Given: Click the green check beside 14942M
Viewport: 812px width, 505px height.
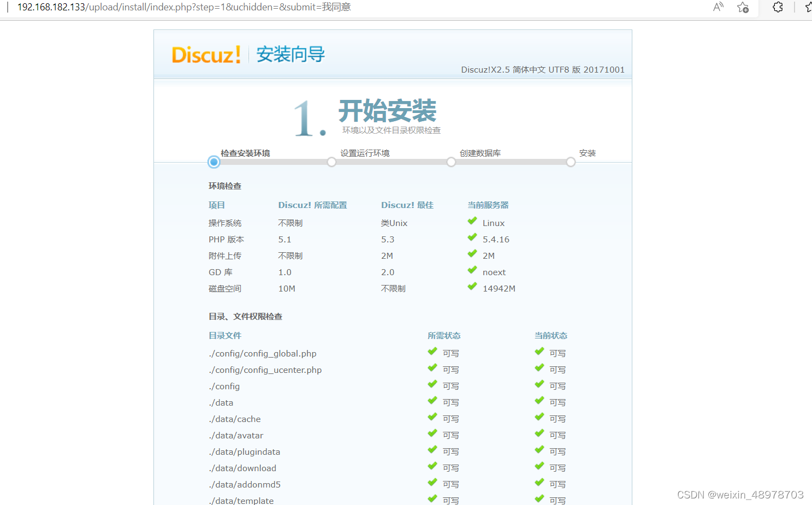Looking at the screenshot, I should tap(472, 287).
